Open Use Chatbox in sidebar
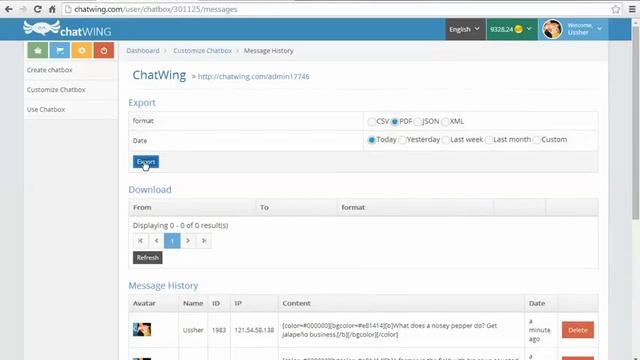The width and height of the screenshot is (640, 360). tap(46, 109)
